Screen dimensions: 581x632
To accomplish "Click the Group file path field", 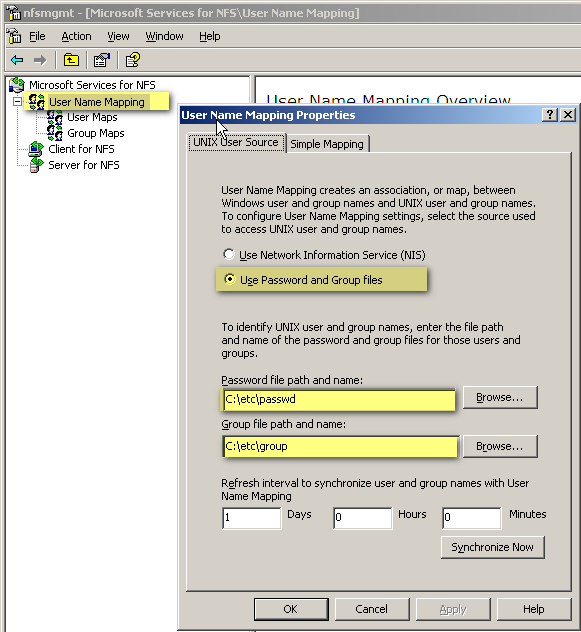I will (340, 446).
